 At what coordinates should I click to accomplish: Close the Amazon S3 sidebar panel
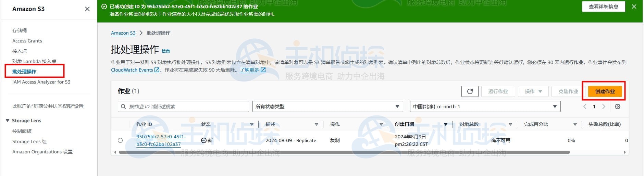pos(87,9)
